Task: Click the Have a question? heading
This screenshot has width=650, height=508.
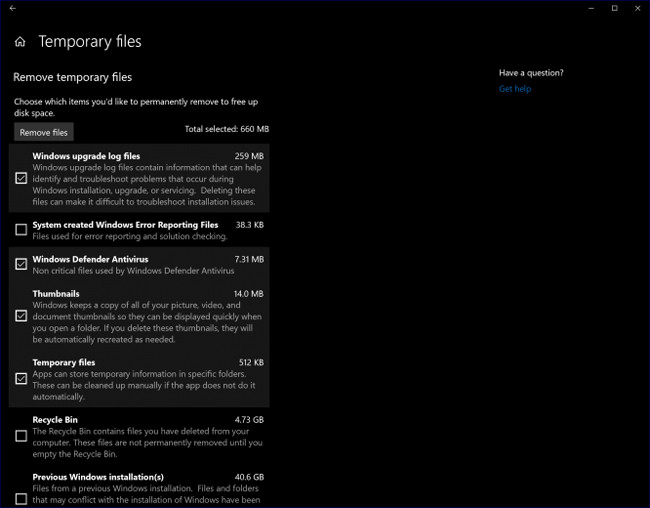Action: (531, 73)
